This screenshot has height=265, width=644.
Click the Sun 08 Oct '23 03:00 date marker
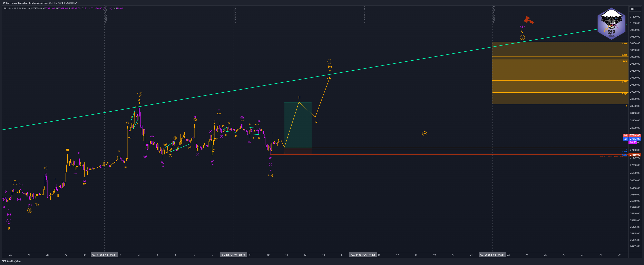pos(233,255)
